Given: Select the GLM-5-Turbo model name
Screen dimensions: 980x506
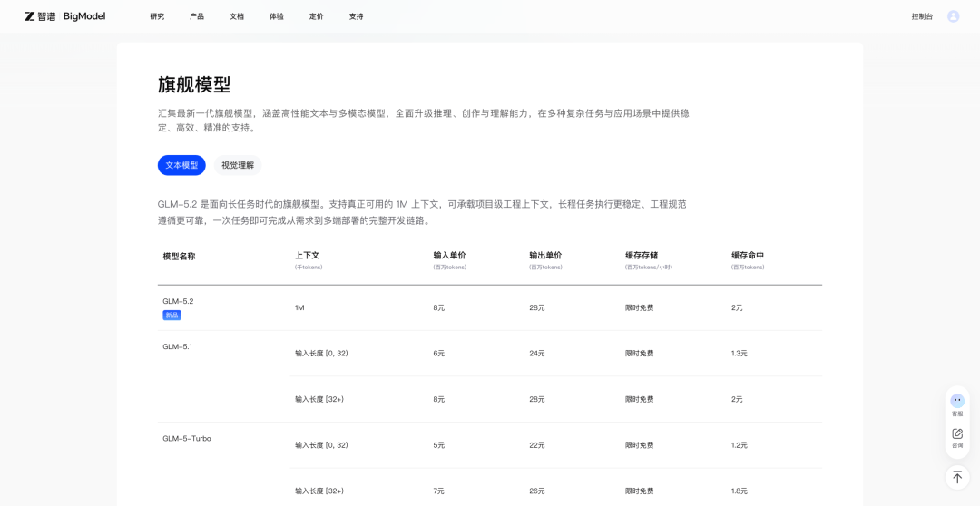Looking at the screenshot, I should [x=187, y=439].
